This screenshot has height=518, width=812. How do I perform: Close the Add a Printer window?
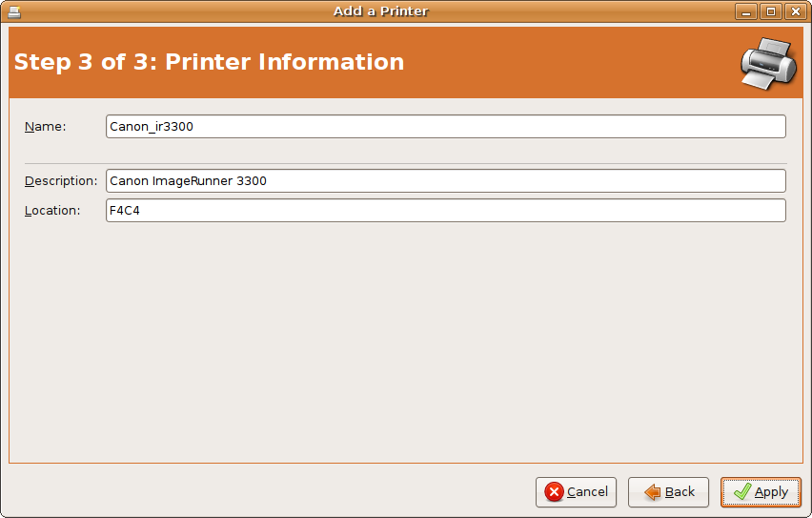click(796, 11)
